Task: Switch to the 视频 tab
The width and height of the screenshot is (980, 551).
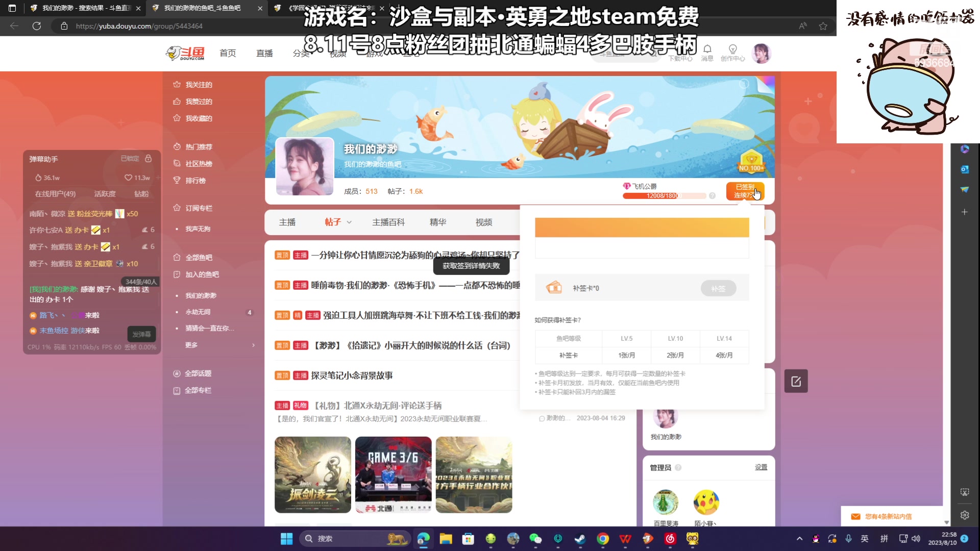Action: click(484, 222)
